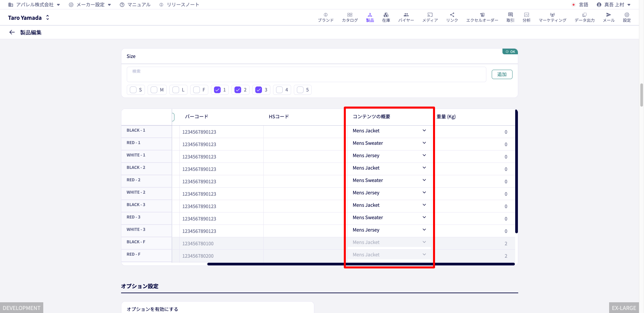Open BLACK - 1 content summary dropdown
The width and height of the screenshot is (644, 313).
coord(389,131)
